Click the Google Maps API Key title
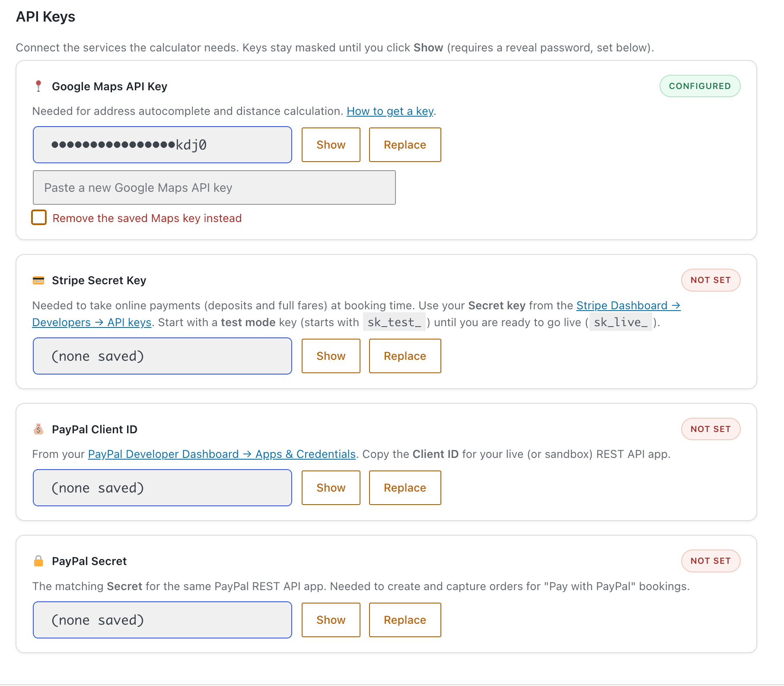Screen dimensions: 784x686 (109, 86)
